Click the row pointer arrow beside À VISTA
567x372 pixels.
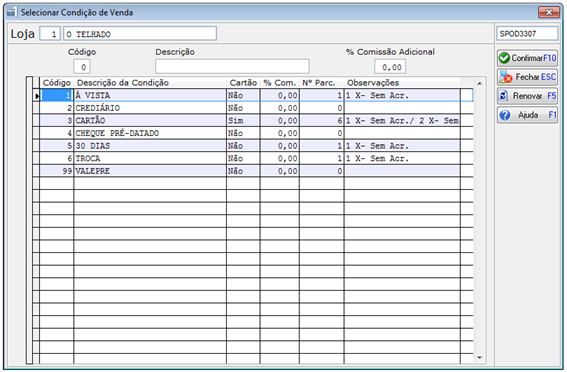37,96
